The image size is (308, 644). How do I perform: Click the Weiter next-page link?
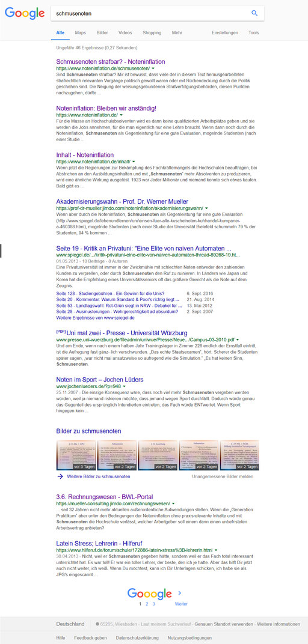point(181,604)
